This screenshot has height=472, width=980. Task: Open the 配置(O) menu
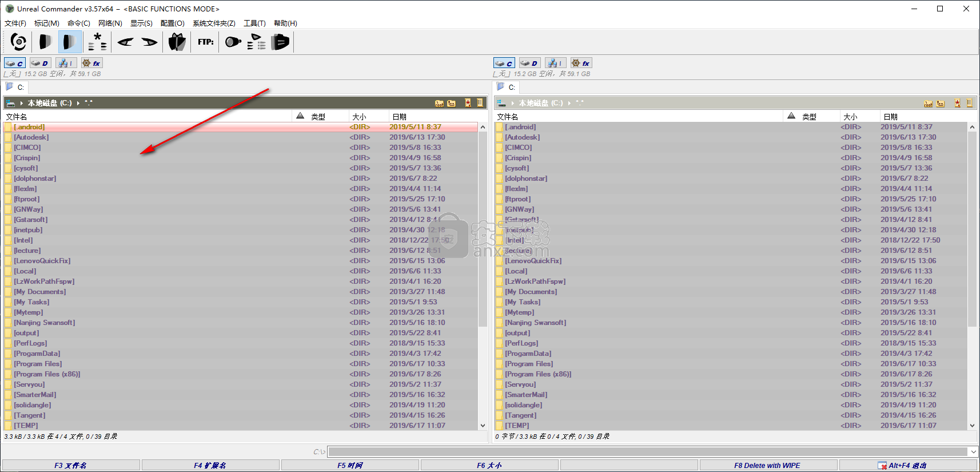point(173,23)
